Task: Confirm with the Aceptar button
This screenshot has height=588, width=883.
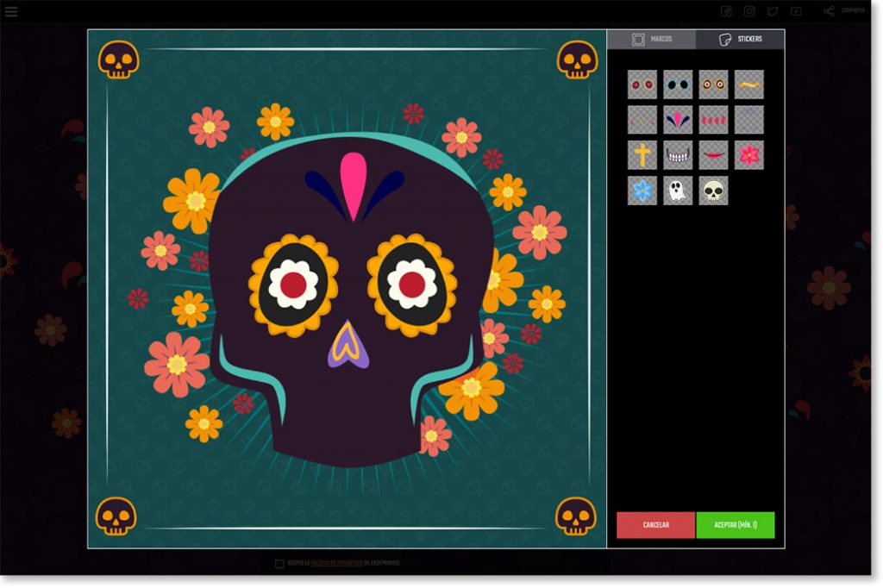Action: [x=737, y=524]
